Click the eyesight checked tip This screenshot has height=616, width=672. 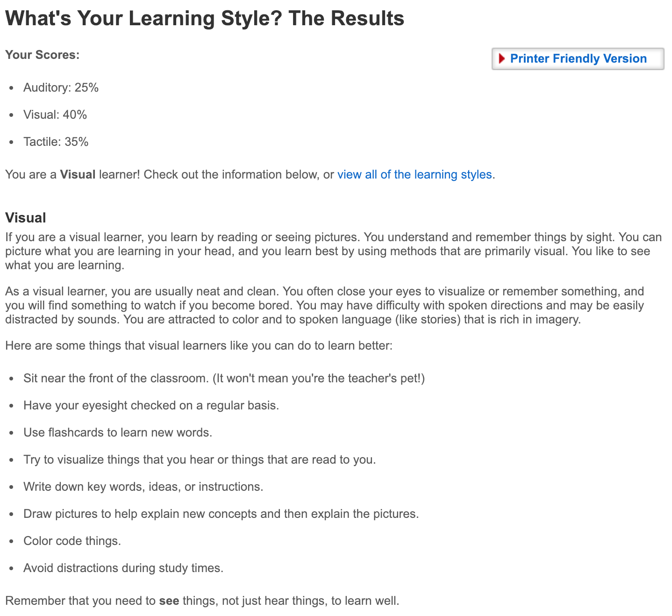pos(151,405)
